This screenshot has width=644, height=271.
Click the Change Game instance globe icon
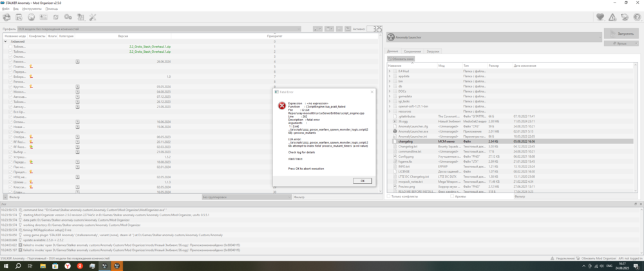[6, 17]
